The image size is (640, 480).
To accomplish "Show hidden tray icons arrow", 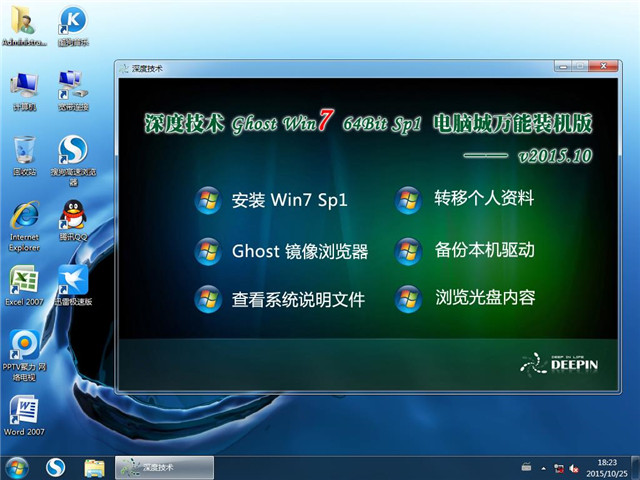I will [x=543, y=469].
